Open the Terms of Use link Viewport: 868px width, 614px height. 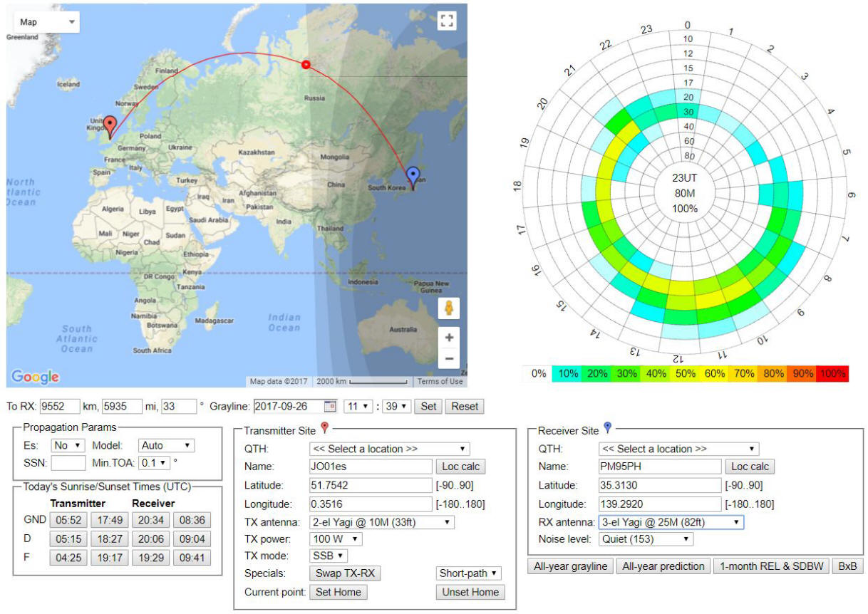[440, 381]
